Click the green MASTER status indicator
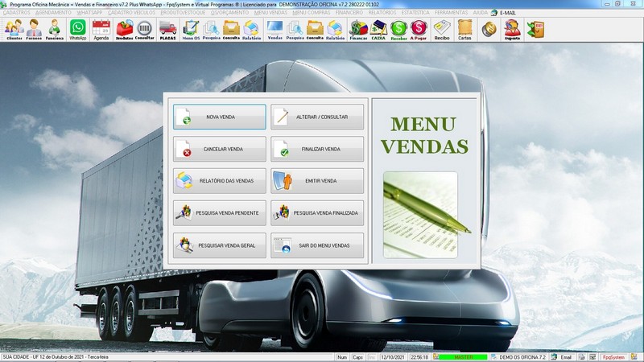Image resolution: width=644 pixels, height=362 pixels. (x=464, y=357)
